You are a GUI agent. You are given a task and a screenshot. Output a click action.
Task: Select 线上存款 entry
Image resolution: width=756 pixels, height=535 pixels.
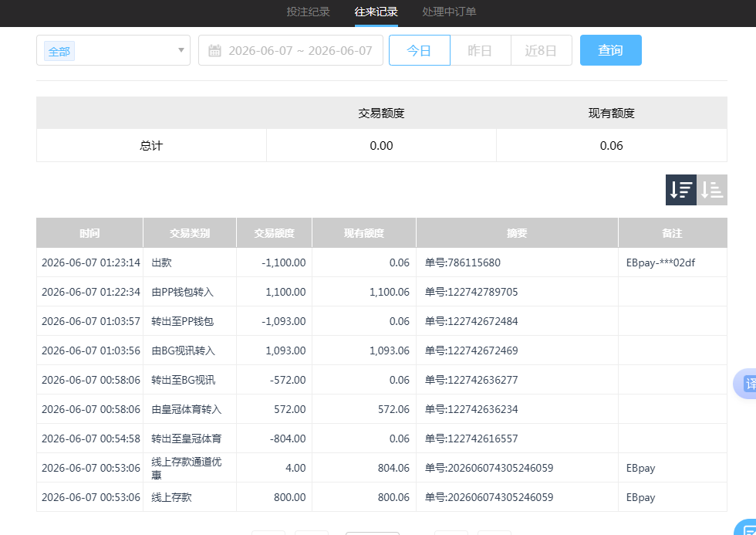pyautogui.click(x=171, y=497)
